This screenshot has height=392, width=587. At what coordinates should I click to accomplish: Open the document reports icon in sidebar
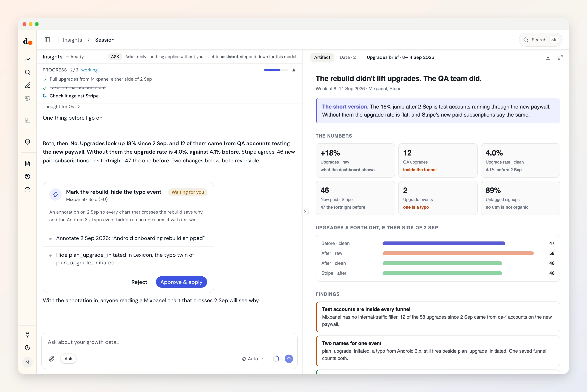click(x=28, y=164)
